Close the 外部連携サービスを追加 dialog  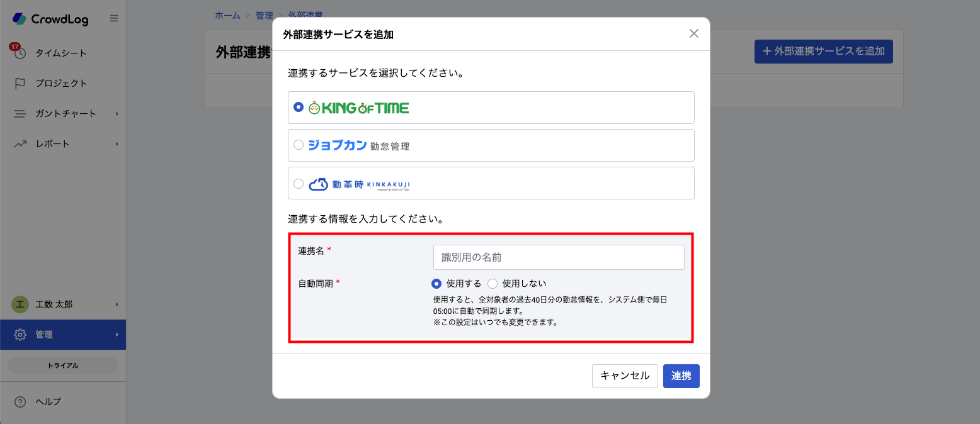(694, 33)
